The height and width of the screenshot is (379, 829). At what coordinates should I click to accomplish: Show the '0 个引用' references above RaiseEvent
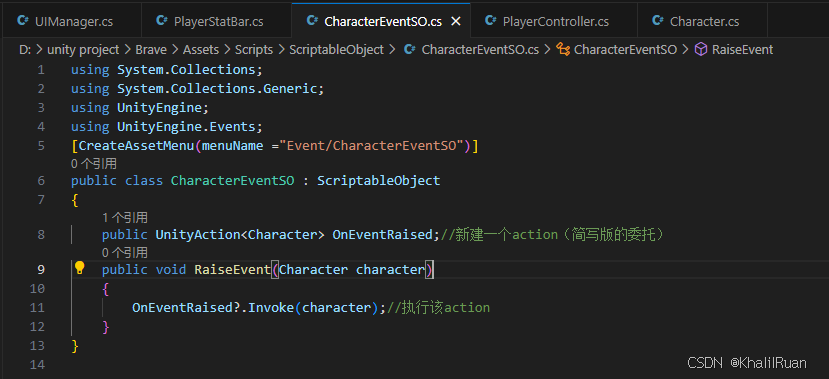click(x=125, y=252)
